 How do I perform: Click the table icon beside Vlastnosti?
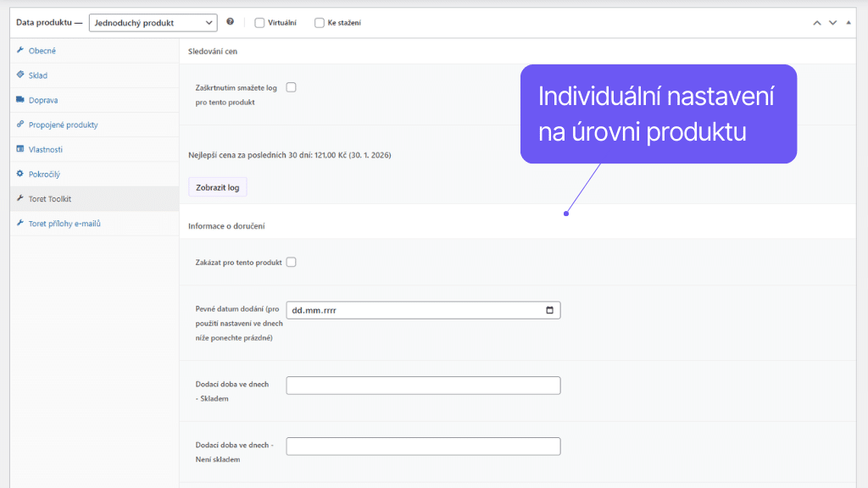(x=20, y=149)
